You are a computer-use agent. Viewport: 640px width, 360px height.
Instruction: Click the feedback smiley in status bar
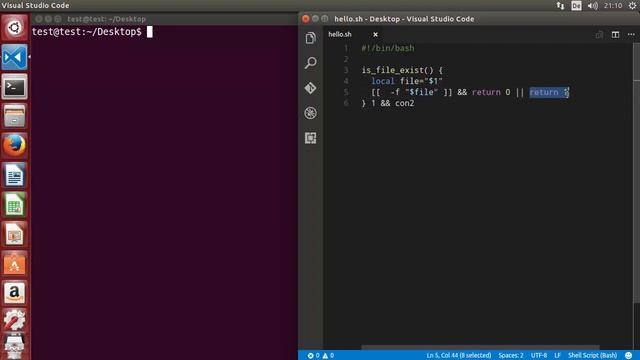click(629, 356)
